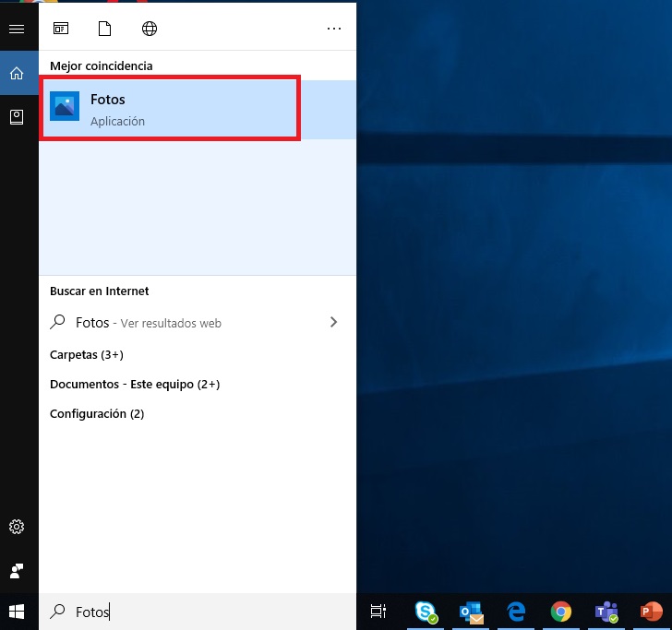The width and height of the screenshot is (672, 630).
Task: Open Task View from taskbar
Action: pos(378,612)
